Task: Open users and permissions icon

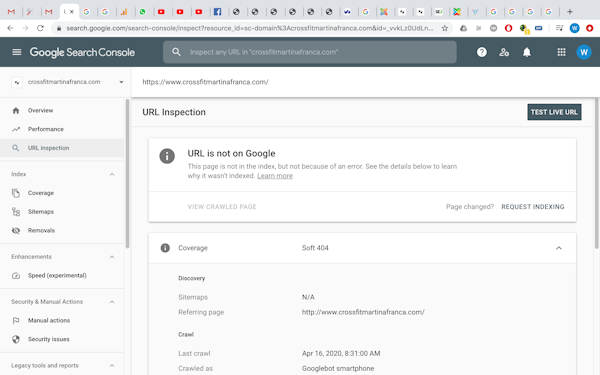Action: [x=504, y=52]
